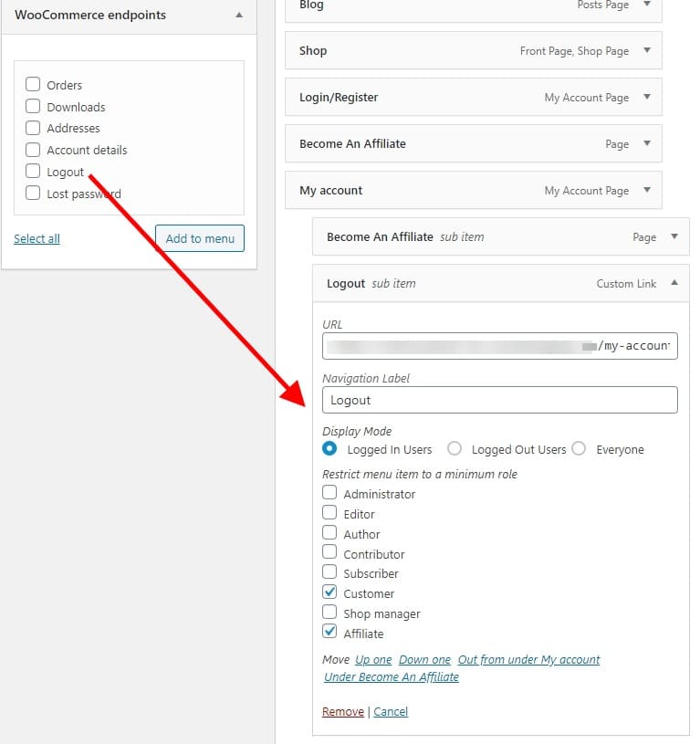The image size is (700, 744).
Task: Select the Everyone display mode
Action: click(x=579, y=448)
